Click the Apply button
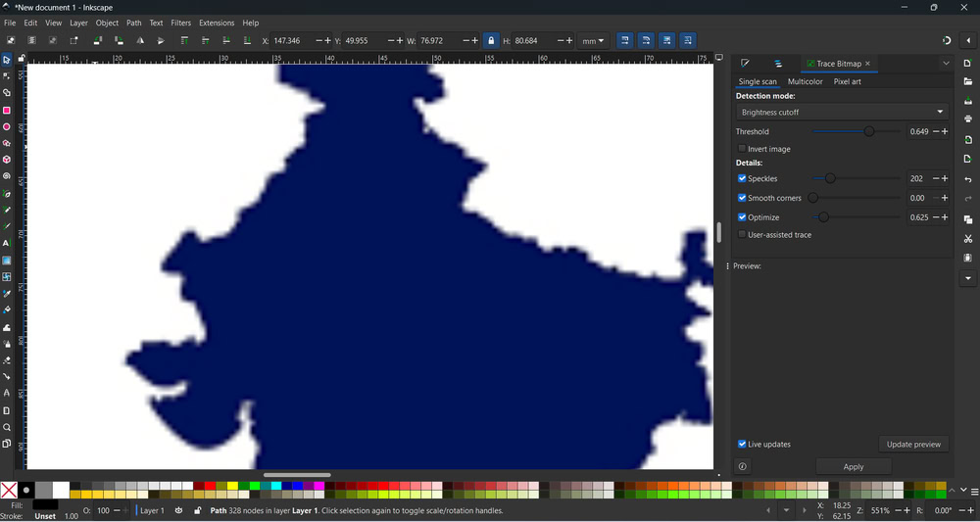This screenshot has width=980, height=522. coord(854,466)
